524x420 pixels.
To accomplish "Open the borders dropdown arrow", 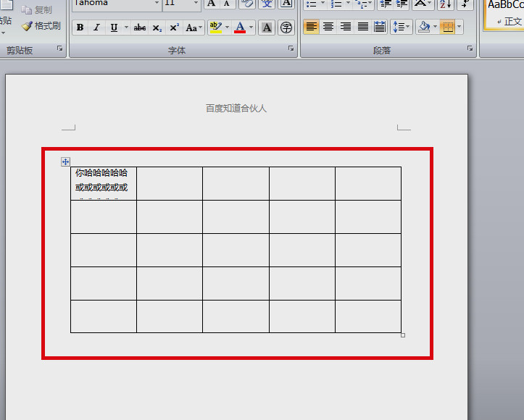I will [459, 27].
